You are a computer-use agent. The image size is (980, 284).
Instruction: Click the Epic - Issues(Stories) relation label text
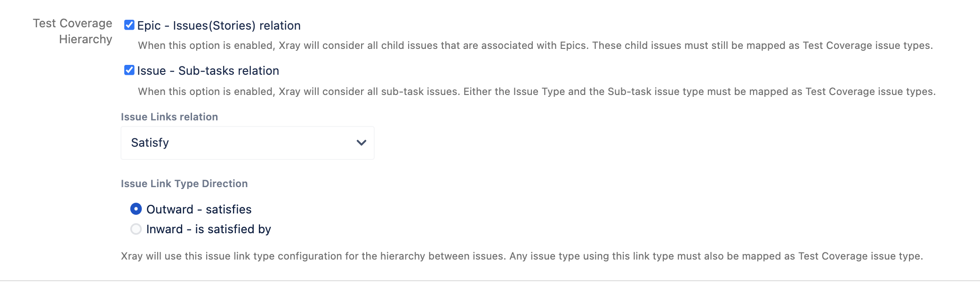[219, 25]
